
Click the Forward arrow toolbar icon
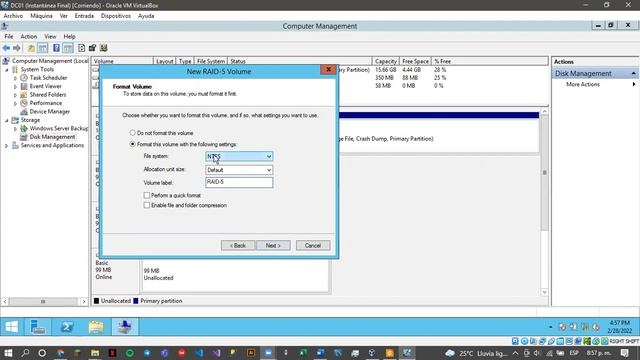click(x=17, y=48)
